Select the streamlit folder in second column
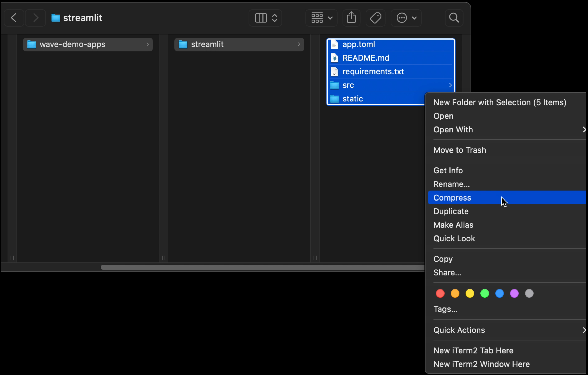 tap(239, 45)
